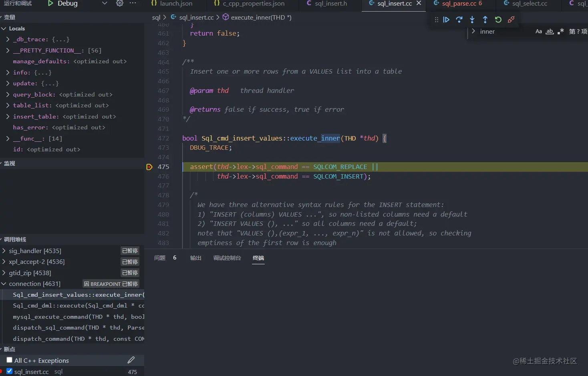The height and width of the screenshot is (376, 588).
Task: Open the 问题 problems panel tab
Action: 160,258
